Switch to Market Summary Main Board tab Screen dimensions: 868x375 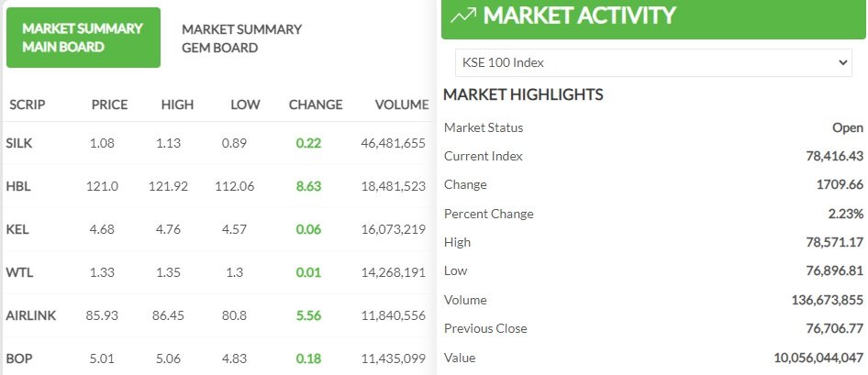[83, 38]
